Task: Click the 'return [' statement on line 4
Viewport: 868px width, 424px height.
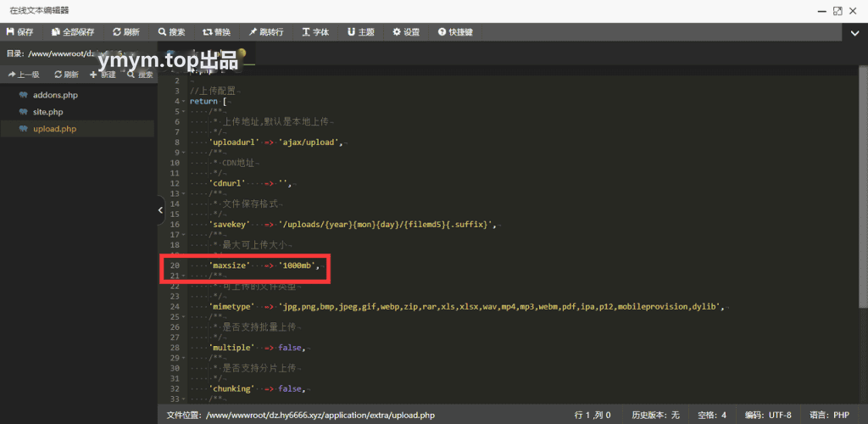Action: (208, 102)
